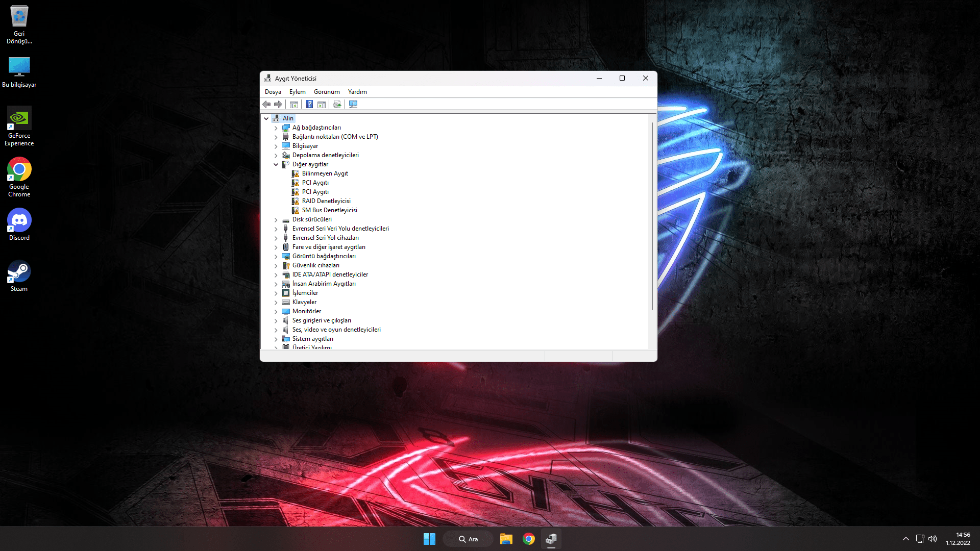980x551 pixels.
Task: Click the Forward arrow in toolbar
Action: pyautogui.click(x=278, y=104)
